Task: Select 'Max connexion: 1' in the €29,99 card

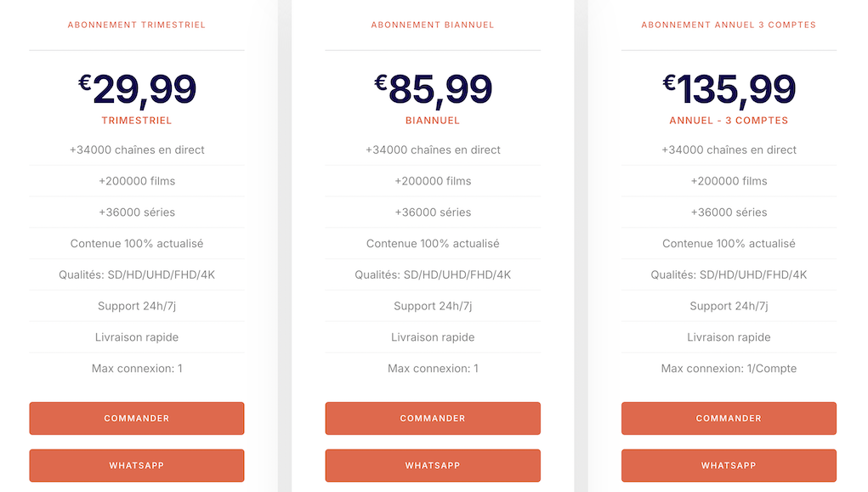Action: click(137, 369)
